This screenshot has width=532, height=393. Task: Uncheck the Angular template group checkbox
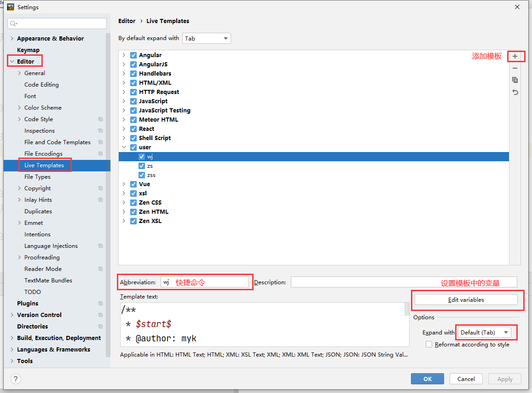pyautogui.click(x=133, y=55)
